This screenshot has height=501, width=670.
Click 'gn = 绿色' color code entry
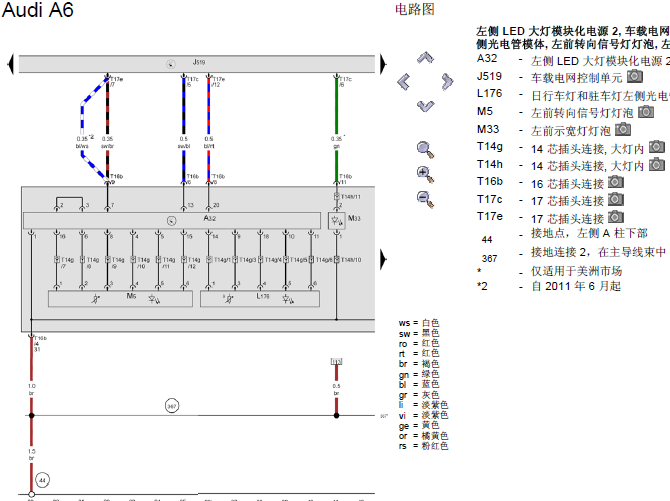pos(419,374)
